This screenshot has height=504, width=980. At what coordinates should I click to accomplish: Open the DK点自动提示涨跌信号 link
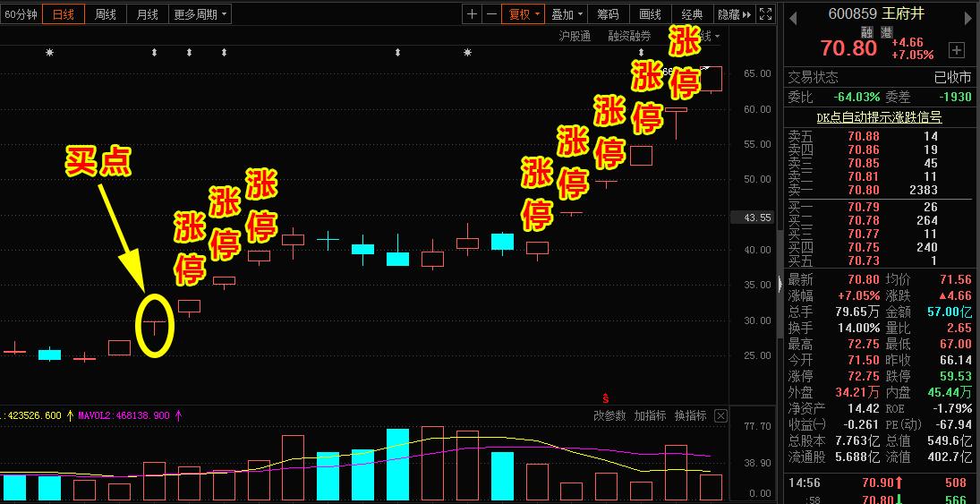pyautogui.click(x=879, y=117)
